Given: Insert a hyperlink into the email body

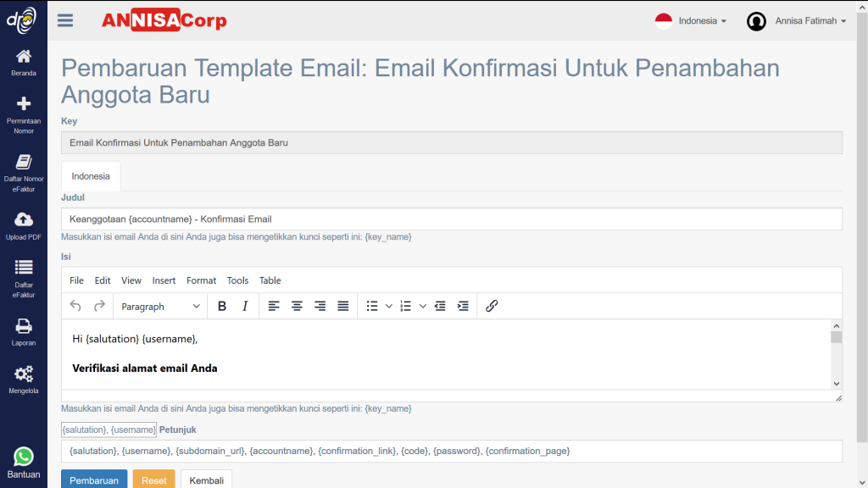Looking at the screenshot, I should click(492, 306).
